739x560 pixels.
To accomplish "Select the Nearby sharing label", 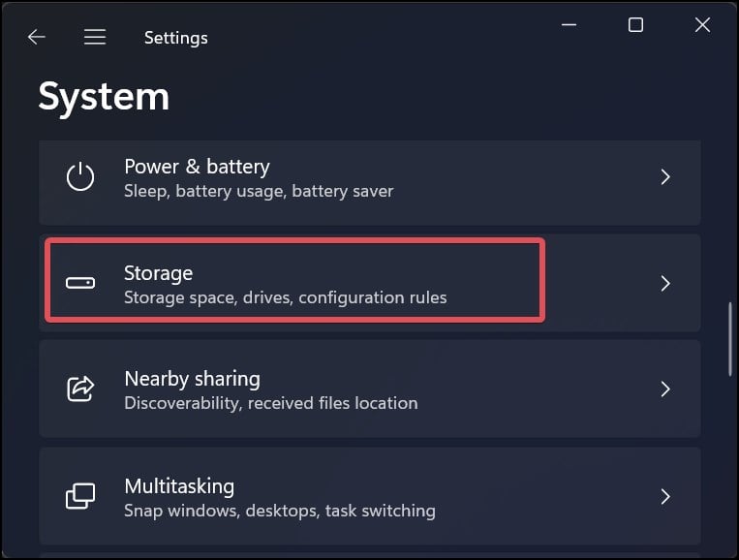I will [192, 379].
